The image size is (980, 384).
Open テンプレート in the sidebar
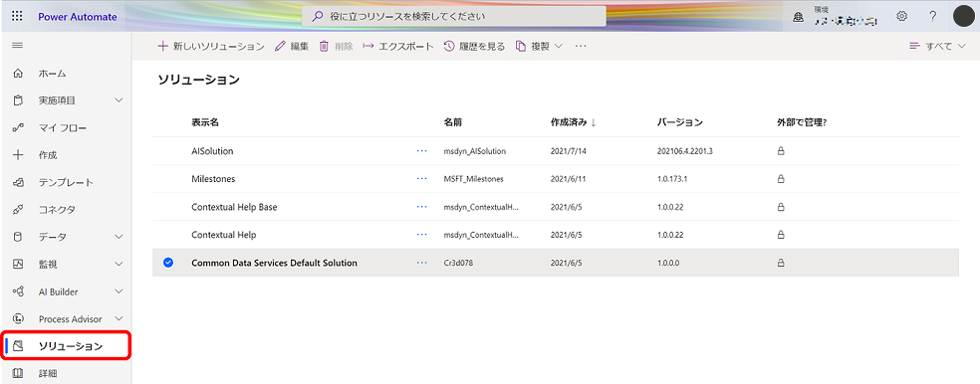(66, 182)
